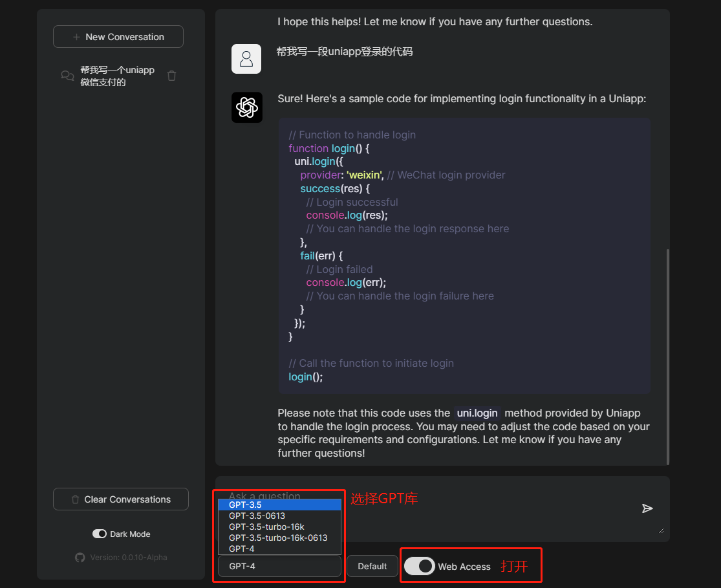Click the chat bubbles icon in sidebar
The height and width of the screenshot is (588, 721).
tap(68, 76)
